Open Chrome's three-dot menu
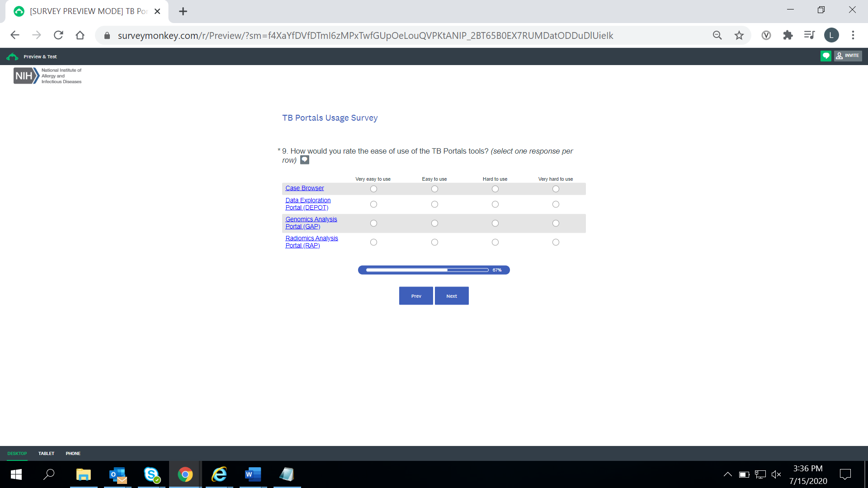The image size is (868, 488). click(853, 35)
